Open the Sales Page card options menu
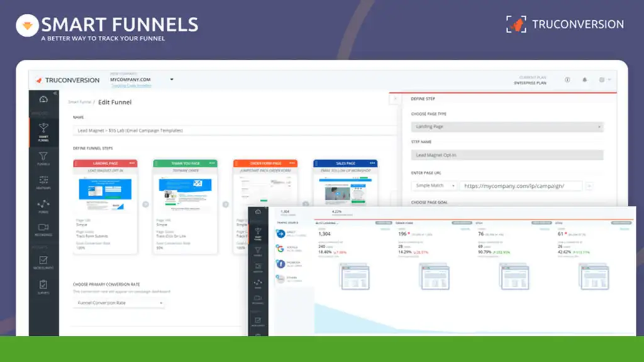 (x=372, y=163)
